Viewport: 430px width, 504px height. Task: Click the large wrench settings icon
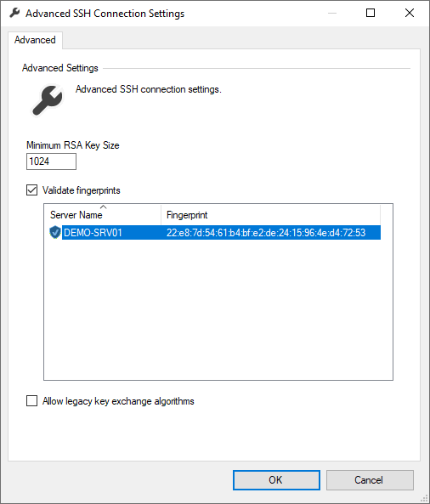(48, 100)
